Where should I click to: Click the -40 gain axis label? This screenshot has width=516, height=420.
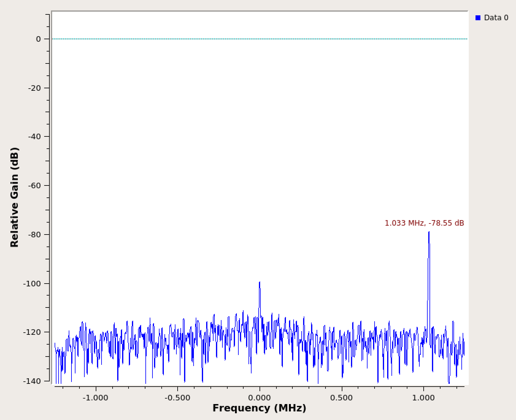pyautogui.click(x=34, y=136)
